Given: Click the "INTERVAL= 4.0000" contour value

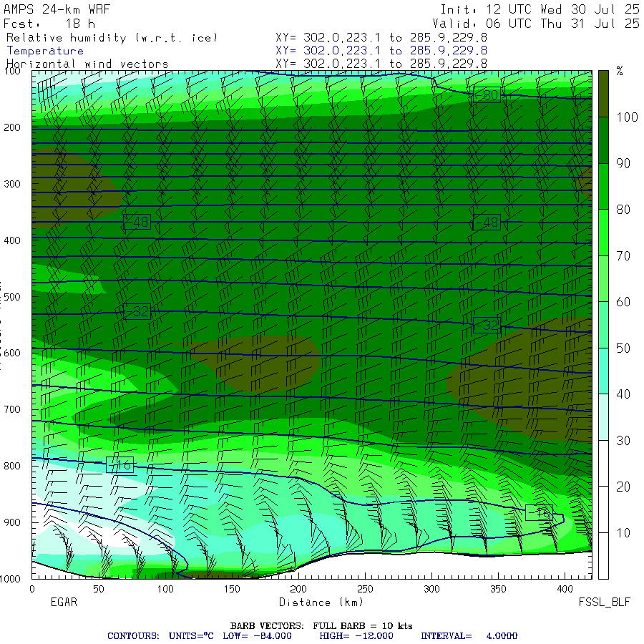Looking at the screenshot, I should click(x=469, y=636).
